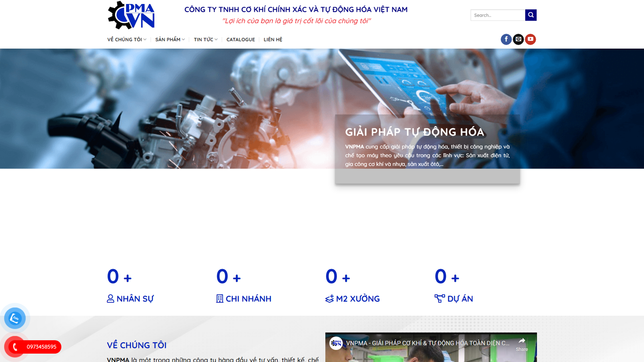Click the CHI NHÁNH building icon

(219, 298)
